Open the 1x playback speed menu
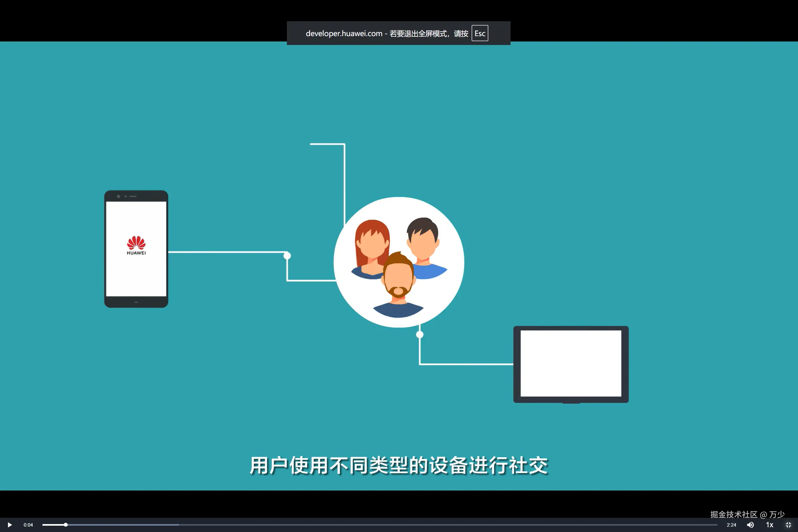This screenshot has width=798, height=532. 769,525
